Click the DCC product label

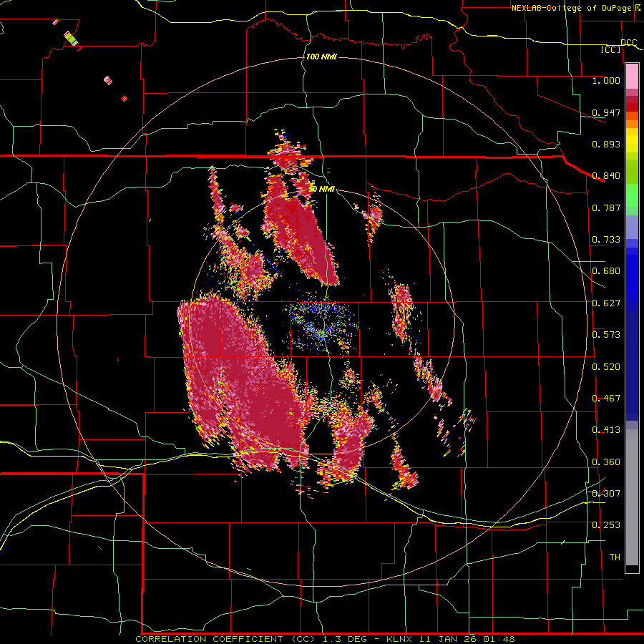click(x=628, y=42)
